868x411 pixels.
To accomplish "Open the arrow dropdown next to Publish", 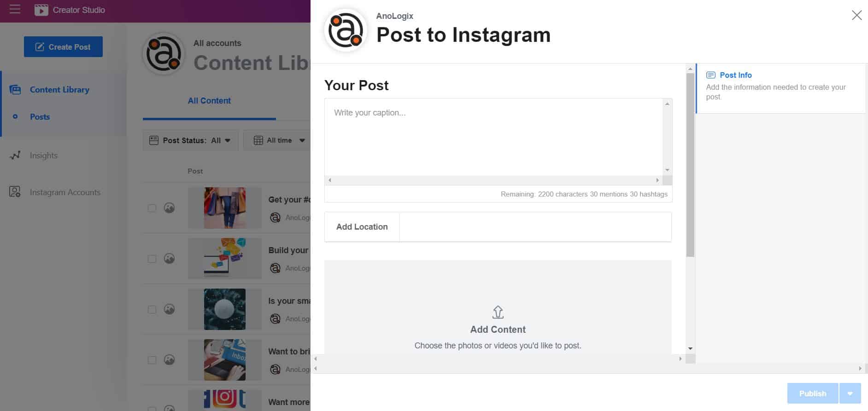I will coord(850,394).
